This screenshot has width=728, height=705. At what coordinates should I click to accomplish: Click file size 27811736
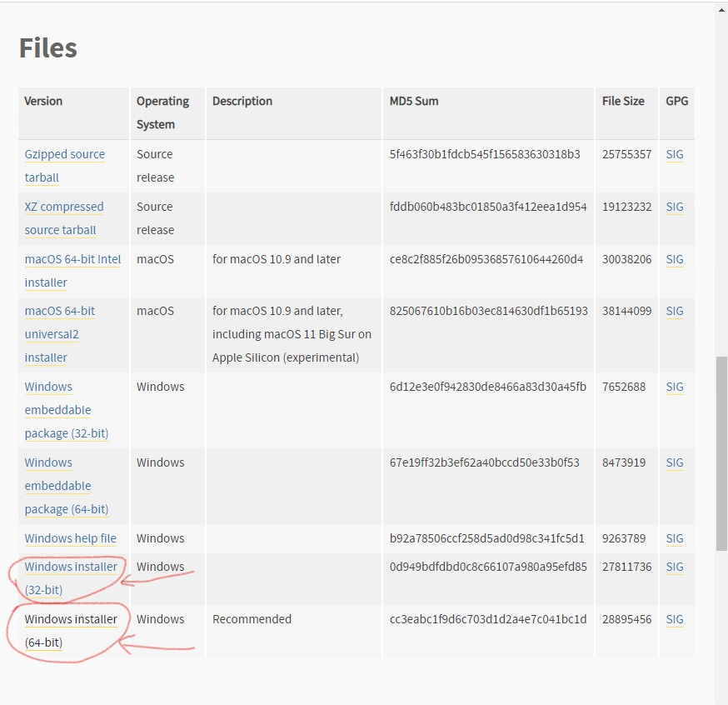[626, 567]
